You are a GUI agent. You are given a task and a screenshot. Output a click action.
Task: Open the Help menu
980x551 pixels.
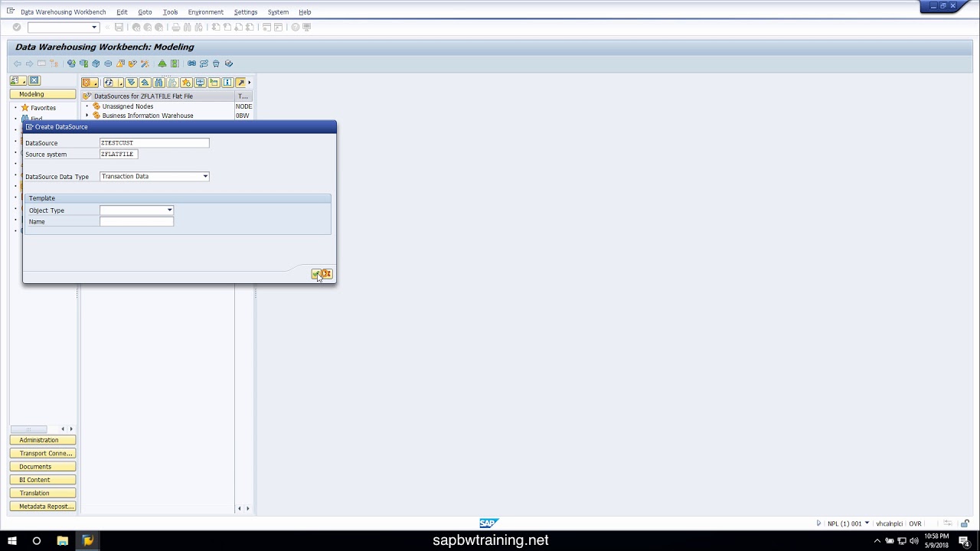[x=305, y=12]
